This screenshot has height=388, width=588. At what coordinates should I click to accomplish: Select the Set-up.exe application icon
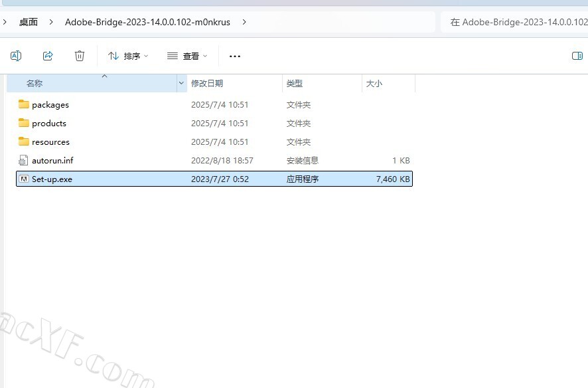(24, 179)
